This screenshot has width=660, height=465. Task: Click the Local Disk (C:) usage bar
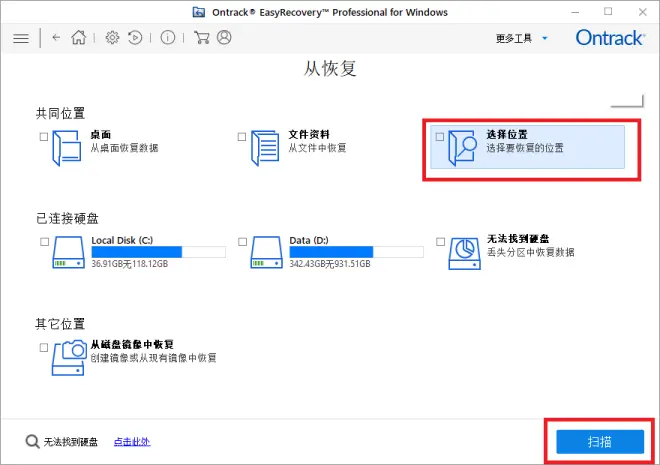158,252
